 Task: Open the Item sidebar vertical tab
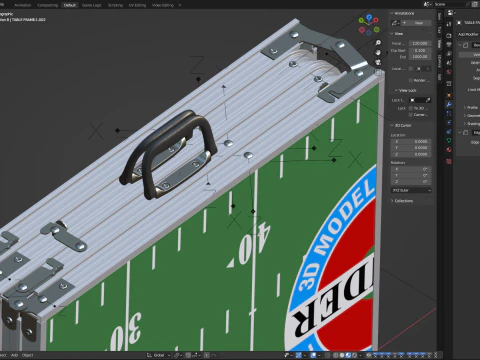439,16
